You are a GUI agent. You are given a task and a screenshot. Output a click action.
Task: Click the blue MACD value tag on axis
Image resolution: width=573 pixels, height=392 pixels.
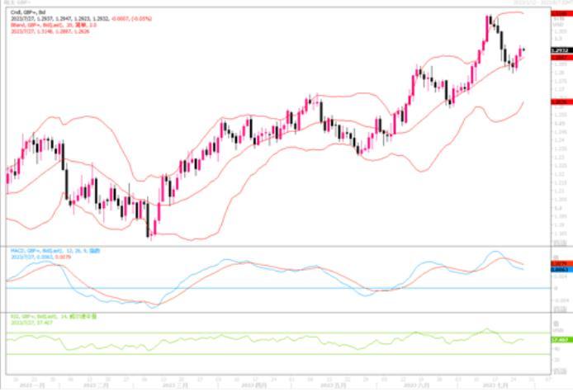(x=557, y=270)
